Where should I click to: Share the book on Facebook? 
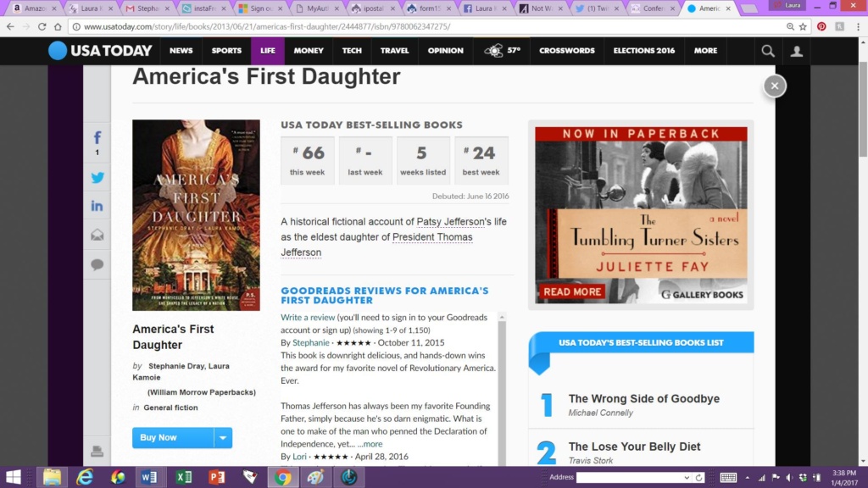97,138
